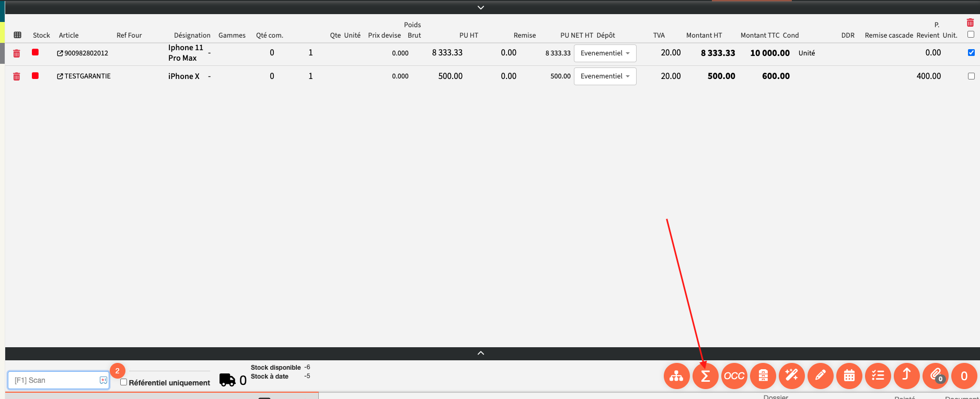
Task: Click the pencil edit button
Action: (820, 376)
